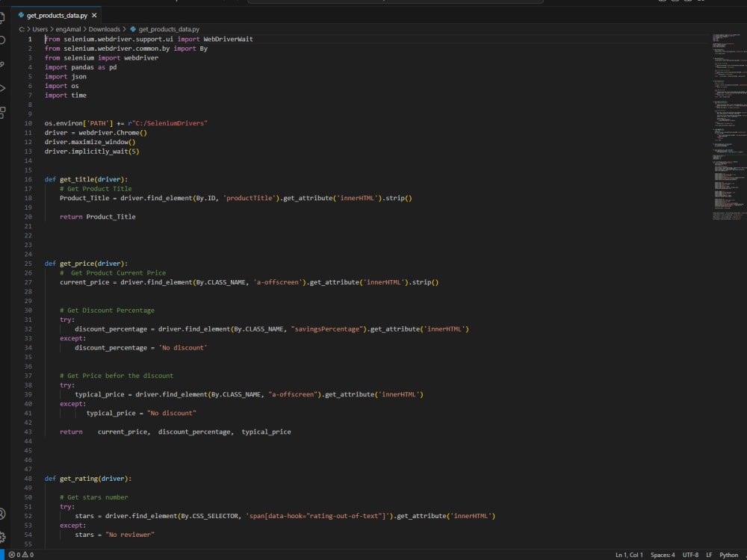Click '# Get Price befor the discount' comment
This screenshot has width=747, height=560.
point(117,376)
